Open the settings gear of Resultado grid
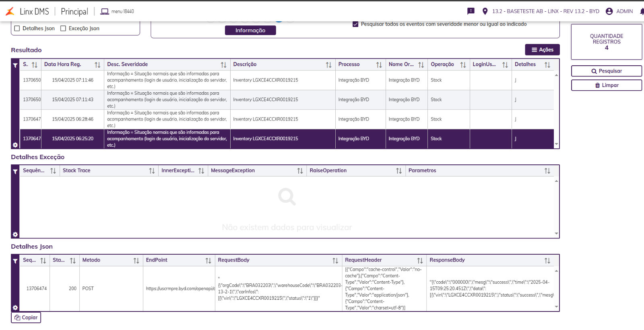 15,145
